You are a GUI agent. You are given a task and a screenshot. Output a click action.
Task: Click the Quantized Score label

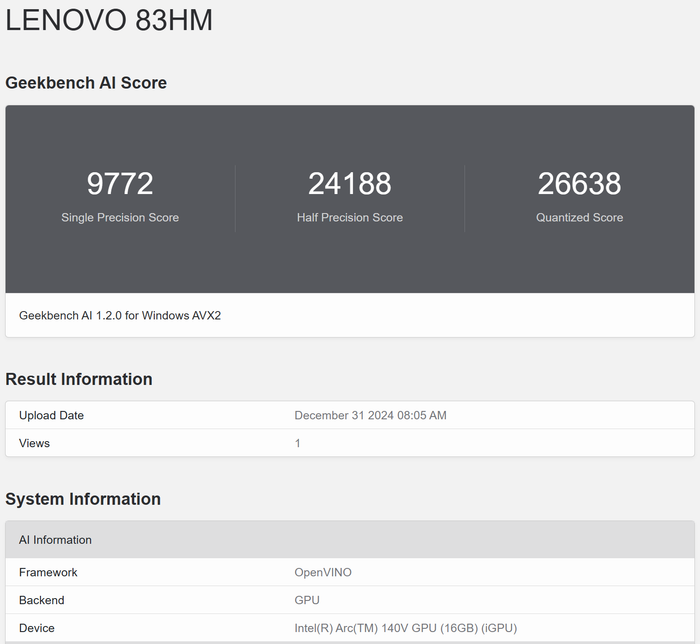[579, 217]
